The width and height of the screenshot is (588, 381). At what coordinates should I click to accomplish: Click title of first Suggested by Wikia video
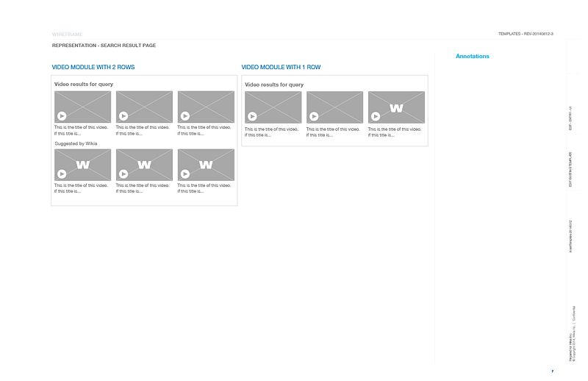coord(81,188)
